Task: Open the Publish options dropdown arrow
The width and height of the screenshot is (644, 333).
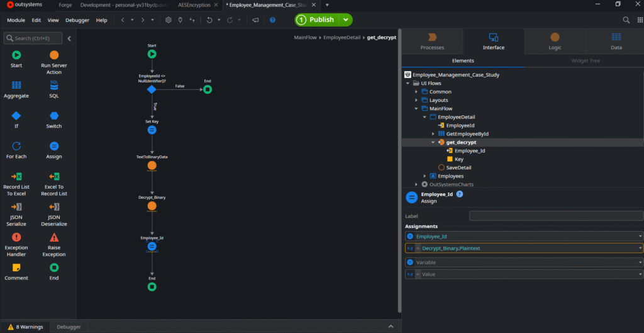Action: click(346, 20)
